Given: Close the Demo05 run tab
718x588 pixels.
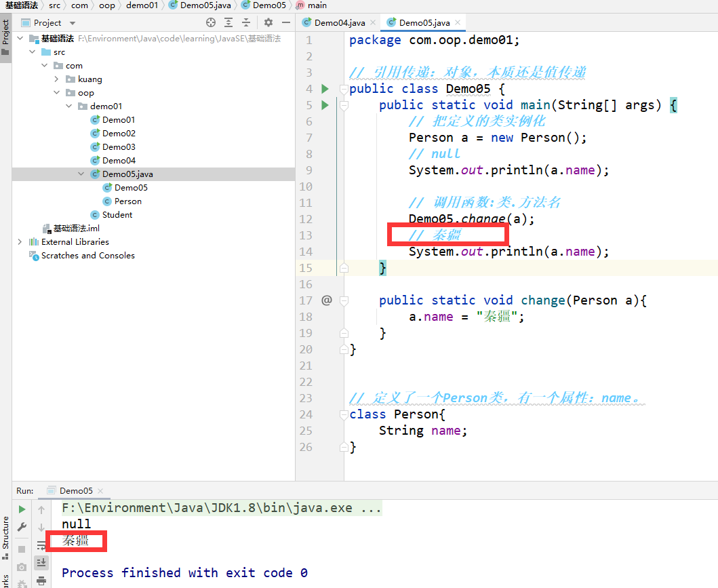Looking at the screenshot, I should [100, 491].
